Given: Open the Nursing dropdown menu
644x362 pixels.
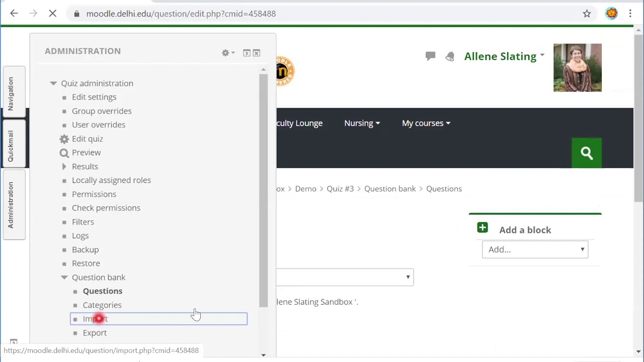Looking at the screenshot, I should point(362,123).
